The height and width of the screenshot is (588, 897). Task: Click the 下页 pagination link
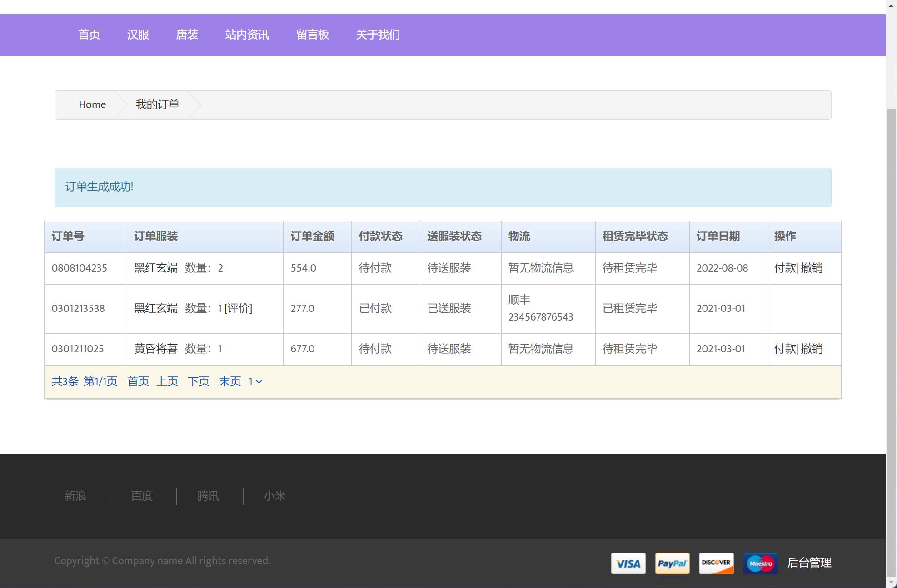pos(199,382)
